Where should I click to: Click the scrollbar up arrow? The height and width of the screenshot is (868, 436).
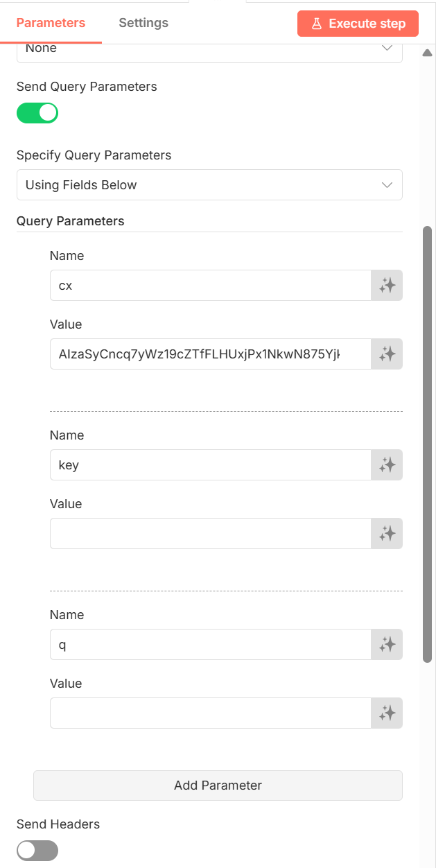coord(428,53)
